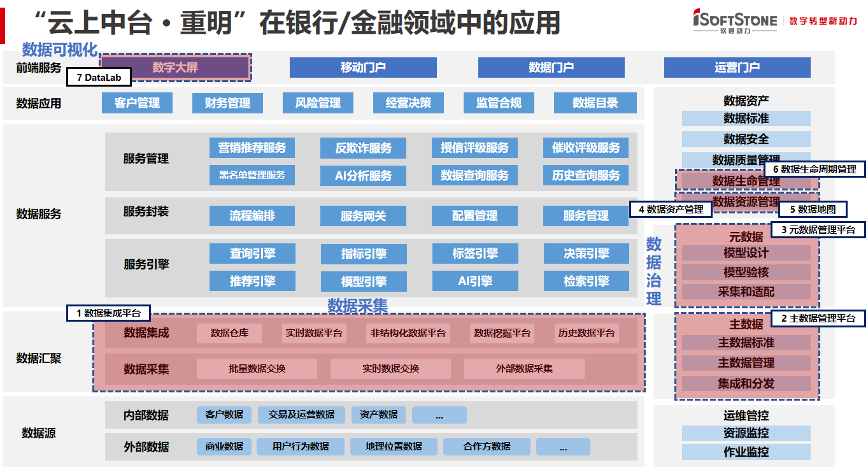Image resolution: width=868 pixels, height=472 pixels.
Task: Click the 7 DataLab callout label
Action: (x=99, y=77)
